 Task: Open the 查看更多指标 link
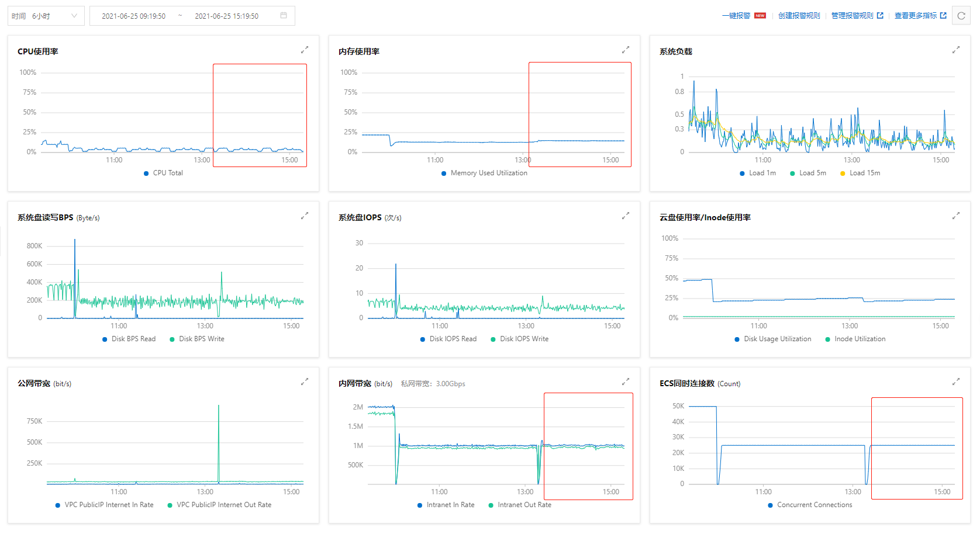pyautogui.click(x=916, y=16)
